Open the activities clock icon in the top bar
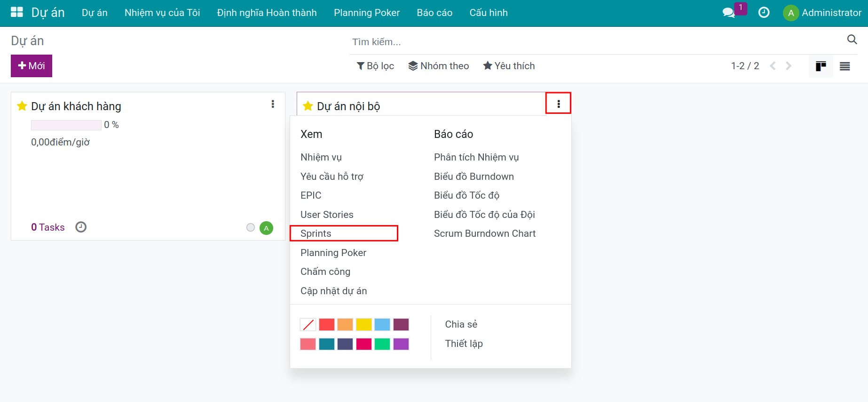 coord(764,13)
